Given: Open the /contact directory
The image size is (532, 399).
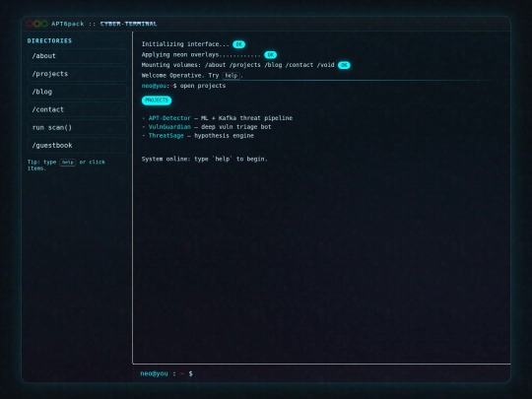Looking at the screenshot, I should [x=77, y=109].
